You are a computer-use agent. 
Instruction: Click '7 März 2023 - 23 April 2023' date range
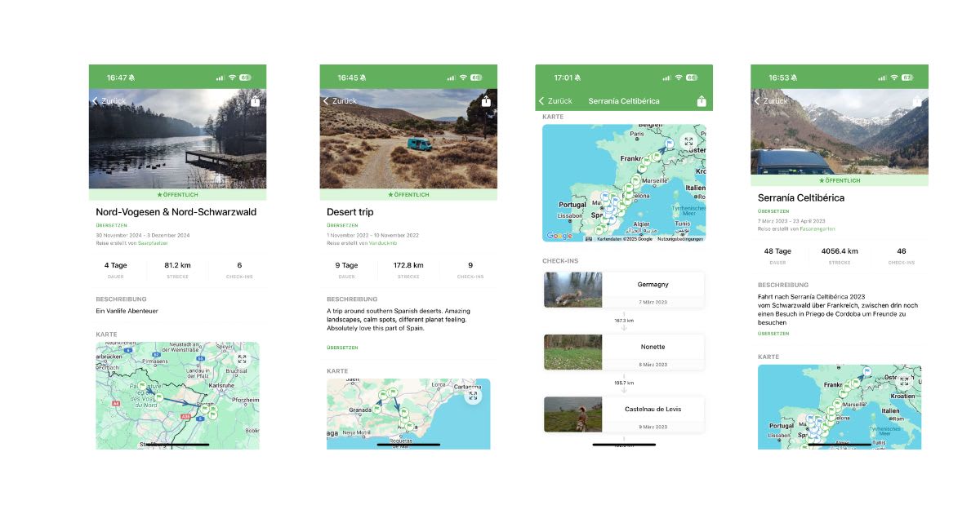coord(792,221)
